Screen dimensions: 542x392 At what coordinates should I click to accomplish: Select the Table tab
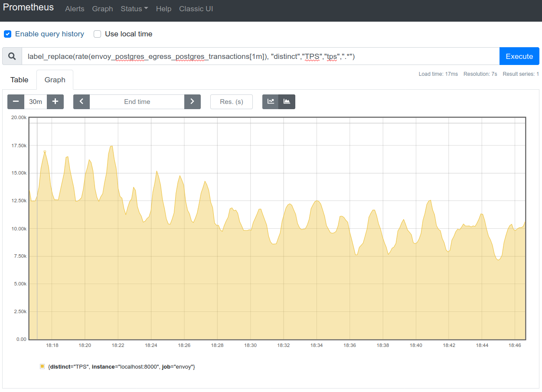[x=20, y=80]
